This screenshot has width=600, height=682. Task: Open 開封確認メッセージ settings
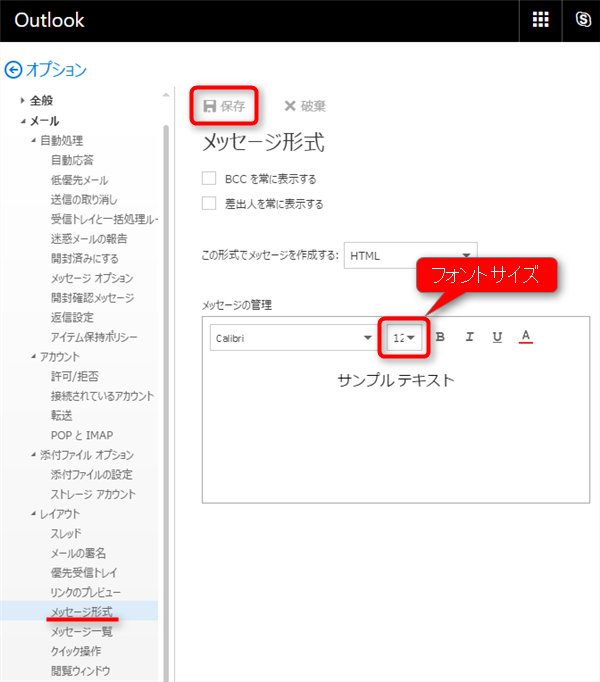coord(92,298)
